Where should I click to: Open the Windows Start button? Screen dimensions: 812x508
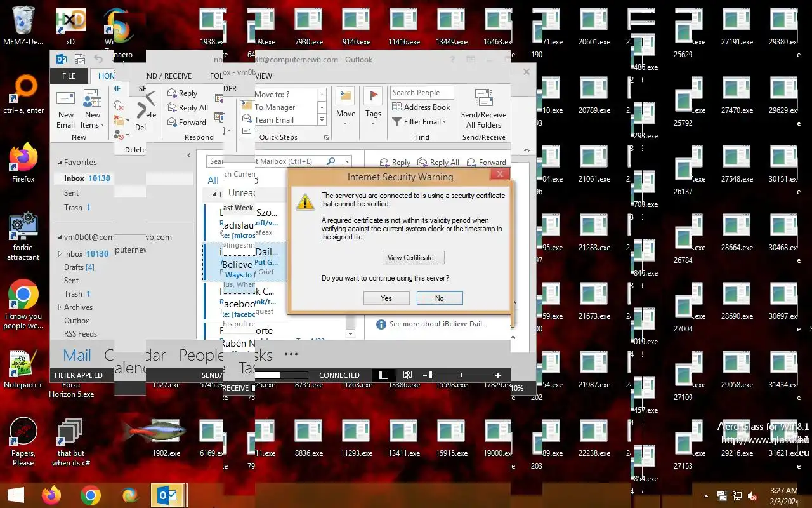point(16,495)
